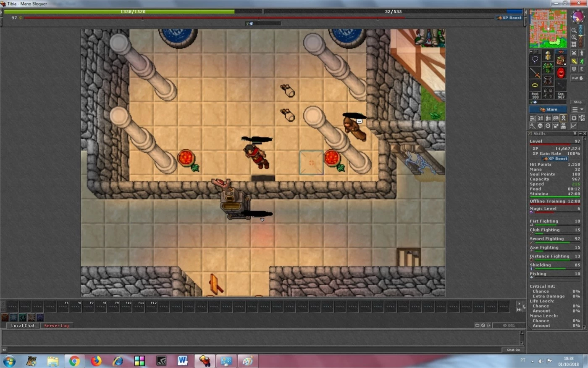Click the logout exit icon
This screenshot has height=368, width=588.
click(x=582, y=118)
